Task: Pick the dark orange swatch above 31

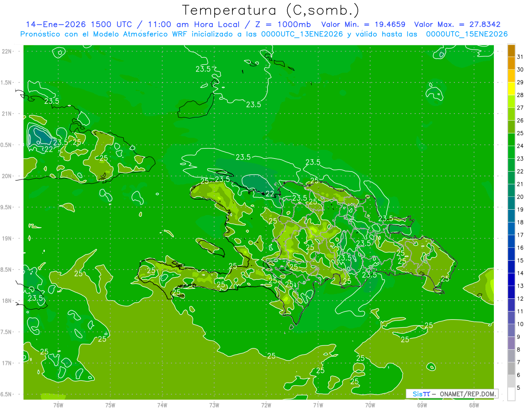Action: pyautogui.click(x=511, y=51)
